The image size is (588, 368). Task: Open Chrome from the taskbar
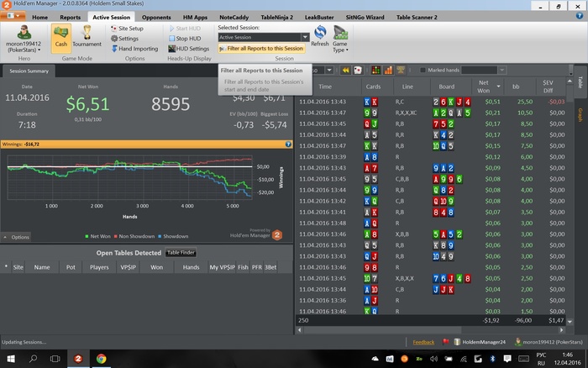coord(101,359)
